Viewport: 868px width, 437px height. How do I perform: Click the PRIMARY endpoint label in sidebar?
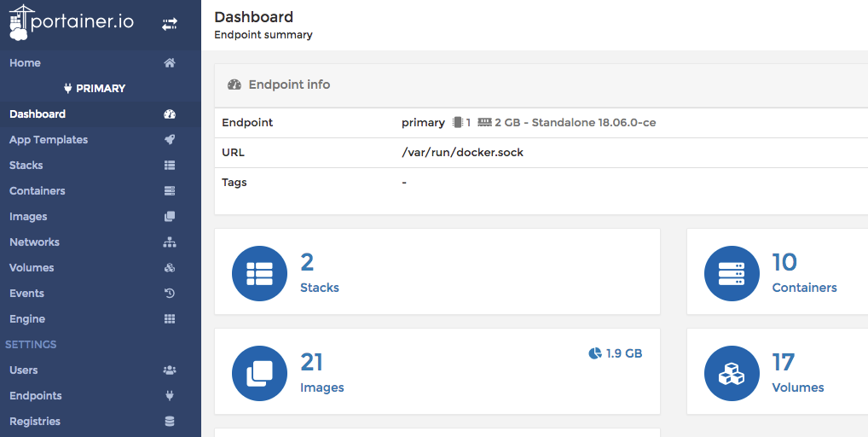(x=101, y=89)
